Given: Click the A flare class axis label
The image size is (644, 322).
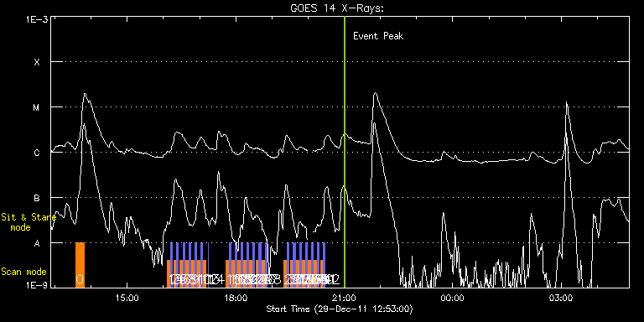Looking at the screenshot, I should tap(37, 243).
